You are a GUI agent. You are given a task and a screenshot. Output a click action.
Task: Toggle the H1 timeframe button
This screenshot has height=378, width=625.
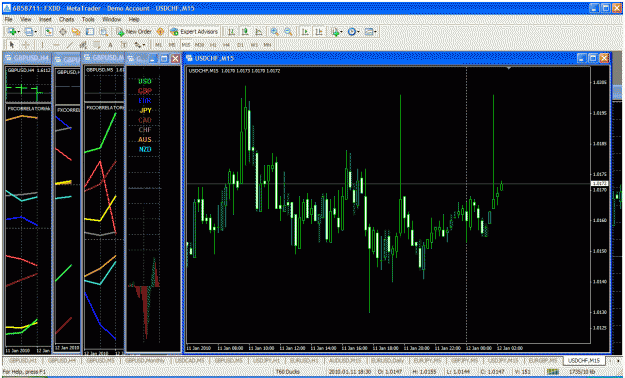tap(213, 45)
